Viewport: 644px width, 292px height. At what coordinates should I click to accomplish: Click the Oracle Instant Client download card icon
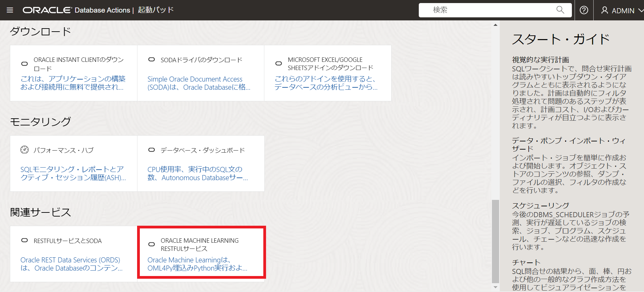tap(24, 64)
